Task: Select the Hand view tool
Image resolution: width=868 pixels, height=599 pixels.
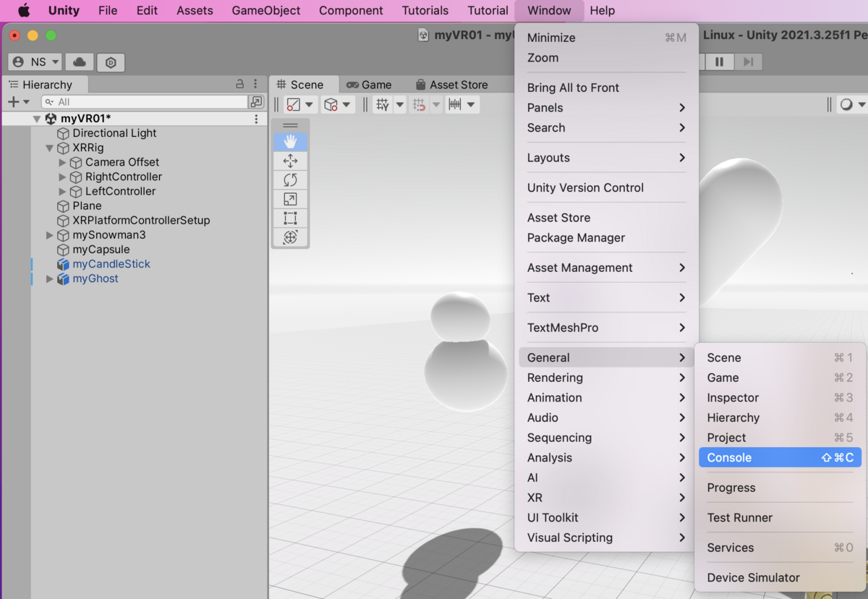Action: point(290,142)
